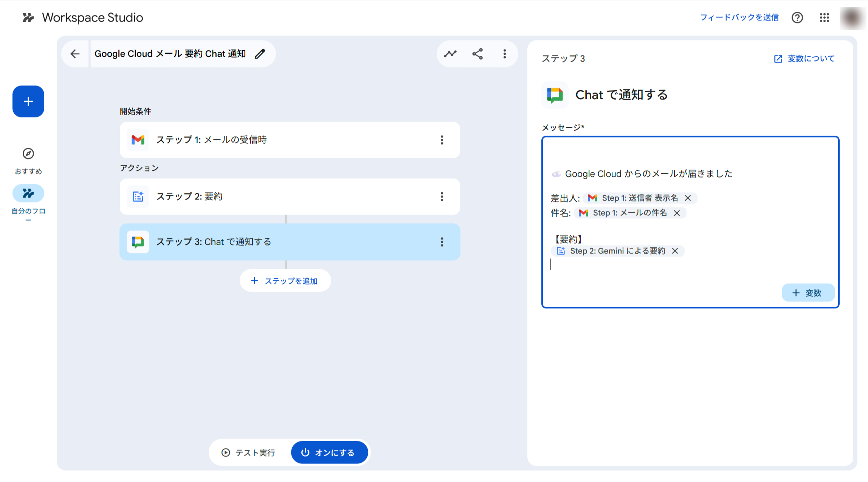Remove the Step 1: メールの件名 chip

click(677, 213)
